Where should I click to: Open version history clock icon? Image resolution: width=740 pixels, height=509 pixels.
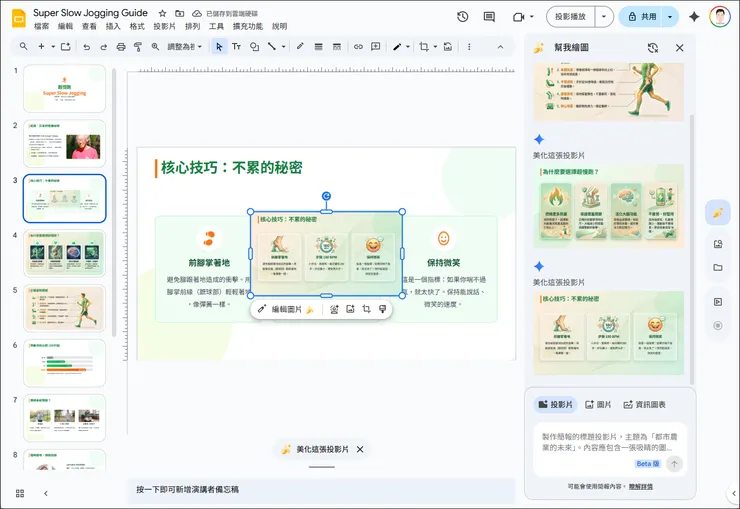462,17
